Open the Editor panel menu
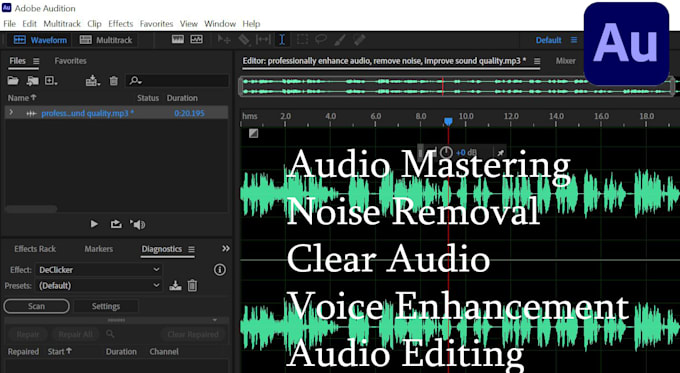This screenshot has width=680, height=373. tap(537, 61)
